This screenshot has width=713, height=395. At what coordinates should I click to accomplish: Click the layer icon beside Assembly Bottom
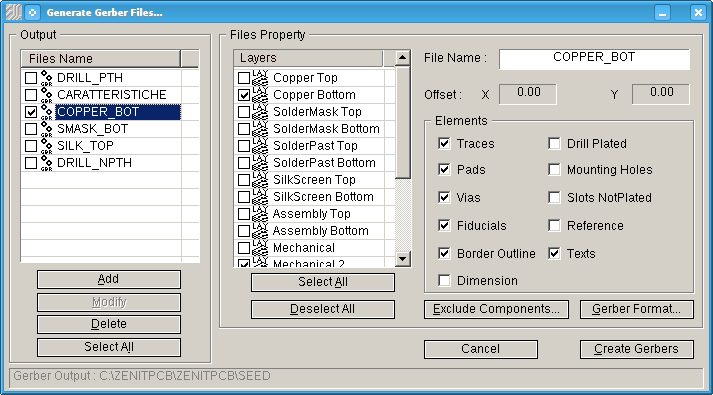(x=260, y=231)
